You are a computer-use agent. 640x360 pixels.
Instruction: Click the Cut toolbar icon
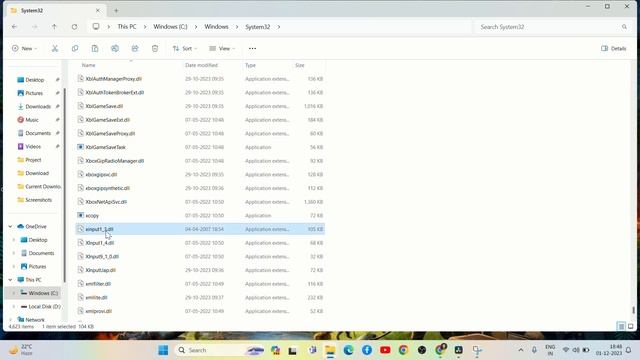click(x=55, y=49)
